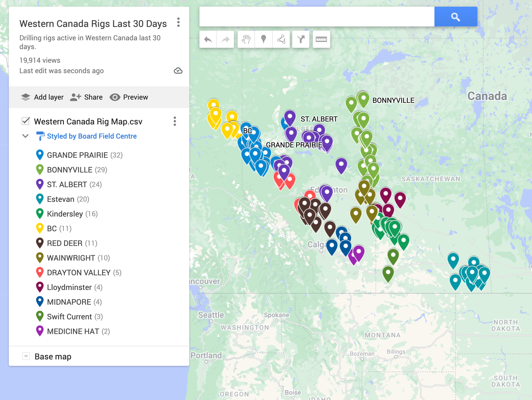Open Styled by Board Field Centre styling
This screenshot has height=400, width=532.
click(92, 136)
